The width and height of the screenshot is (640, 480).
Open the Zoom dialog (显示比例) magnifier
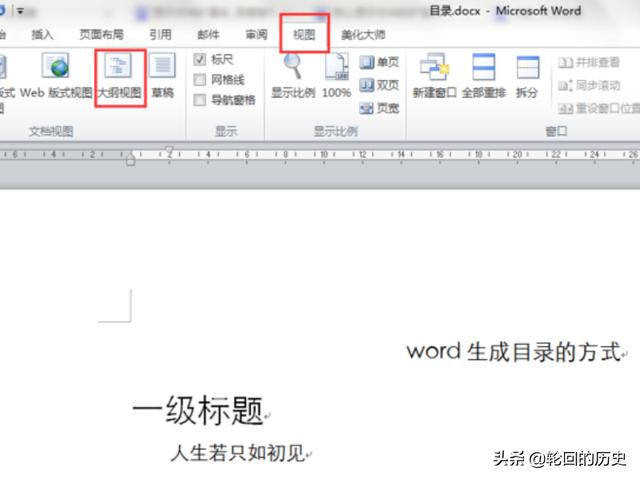pyautogui.click(x=293, y=78)
